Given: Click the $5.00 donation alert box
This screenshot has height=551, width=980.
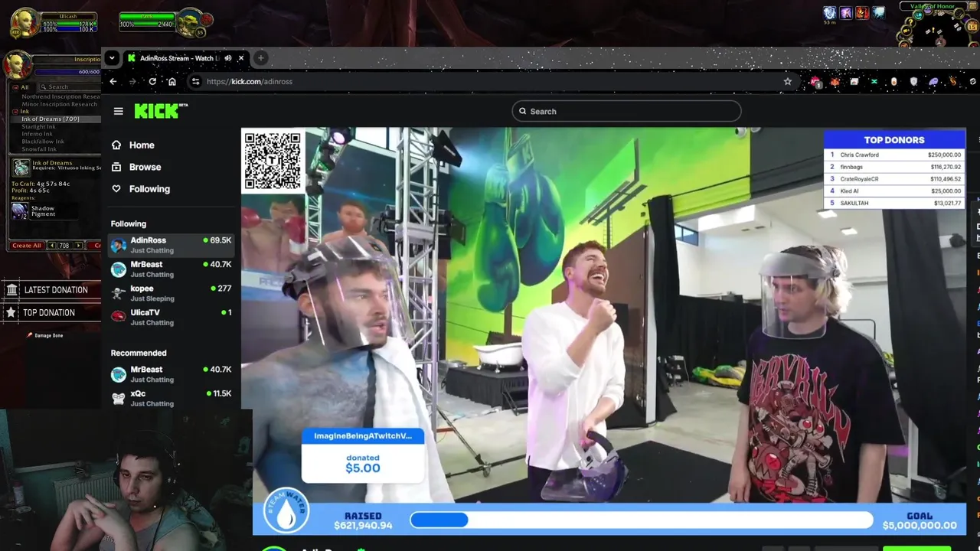Looking at the screenshot, I should point(363,456).
